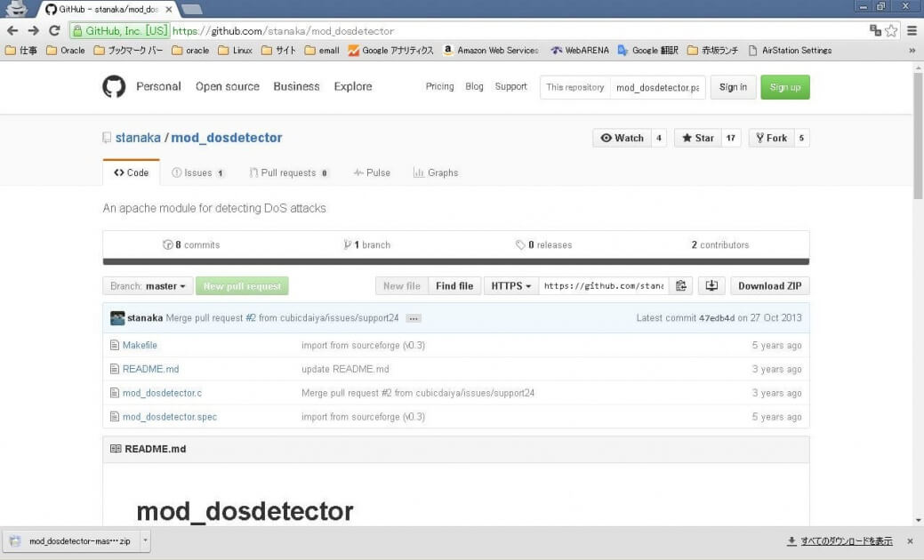The width and height of the screenshot is (924, 560).
Task: Open the Branch: master dropdown
Action: click(x=147, y=285)
